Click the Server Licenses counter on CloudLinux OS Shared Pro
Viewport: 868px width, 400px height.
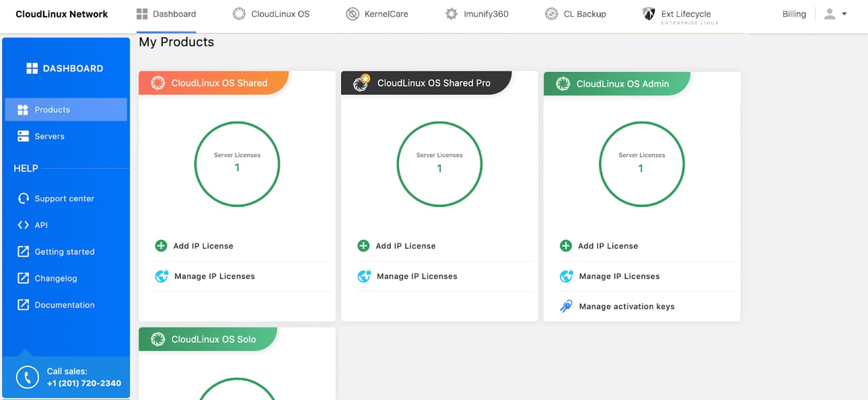coord(439,163)
